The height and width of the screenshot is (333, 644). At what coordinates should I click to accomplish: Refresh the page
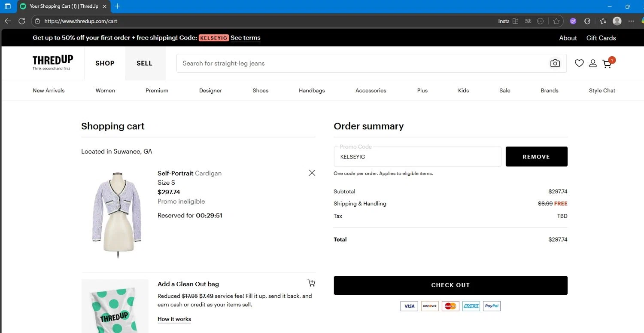22,21
